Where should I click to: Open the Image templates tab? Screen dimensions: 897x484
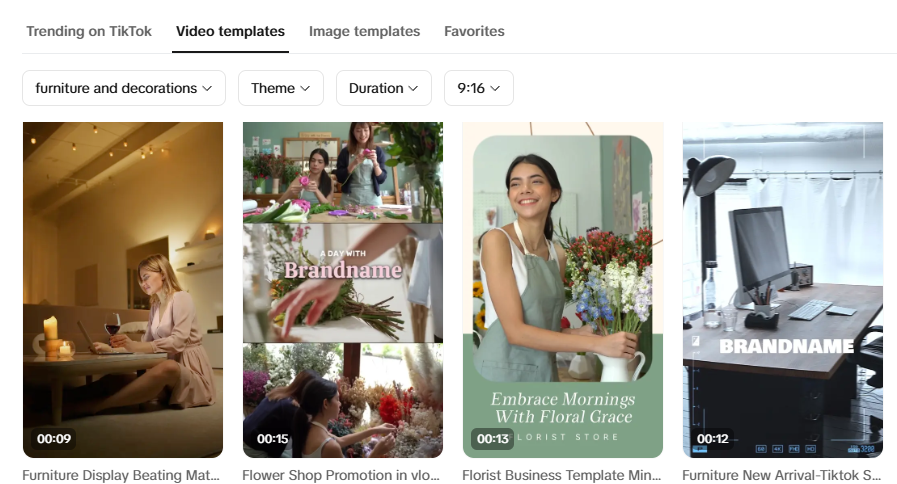364,31
